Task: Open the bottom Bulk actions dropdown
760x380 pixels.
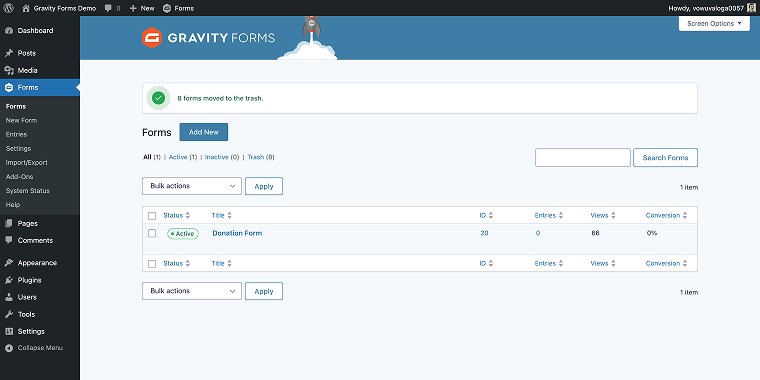Action: tap(192, 291)
